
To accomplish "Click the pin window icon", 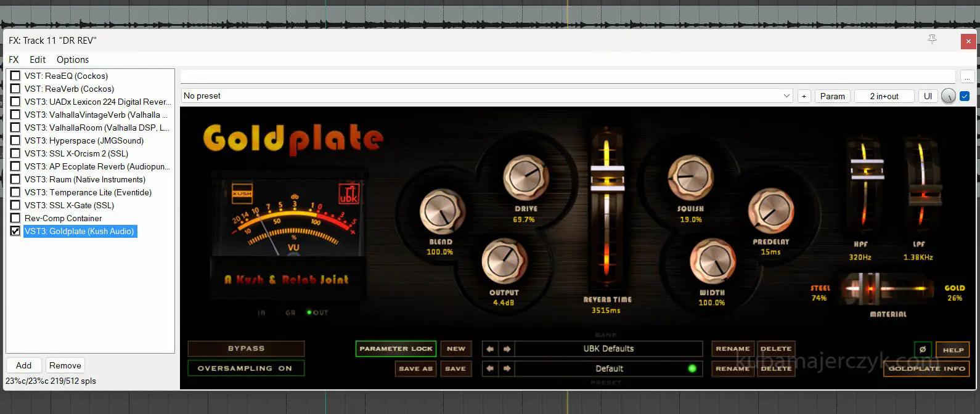I will click(932, 39).
